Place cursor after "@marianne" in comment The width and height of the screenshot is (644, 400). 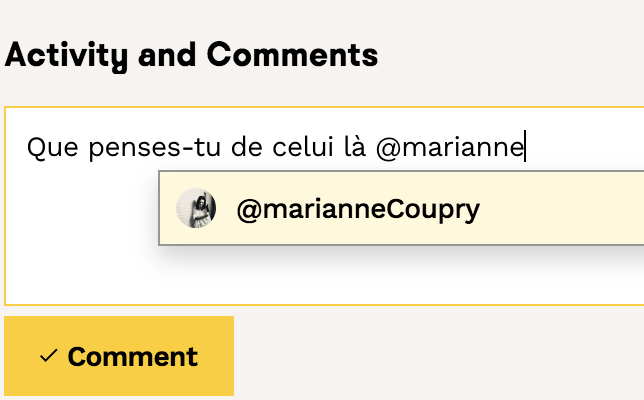(525, 148)
